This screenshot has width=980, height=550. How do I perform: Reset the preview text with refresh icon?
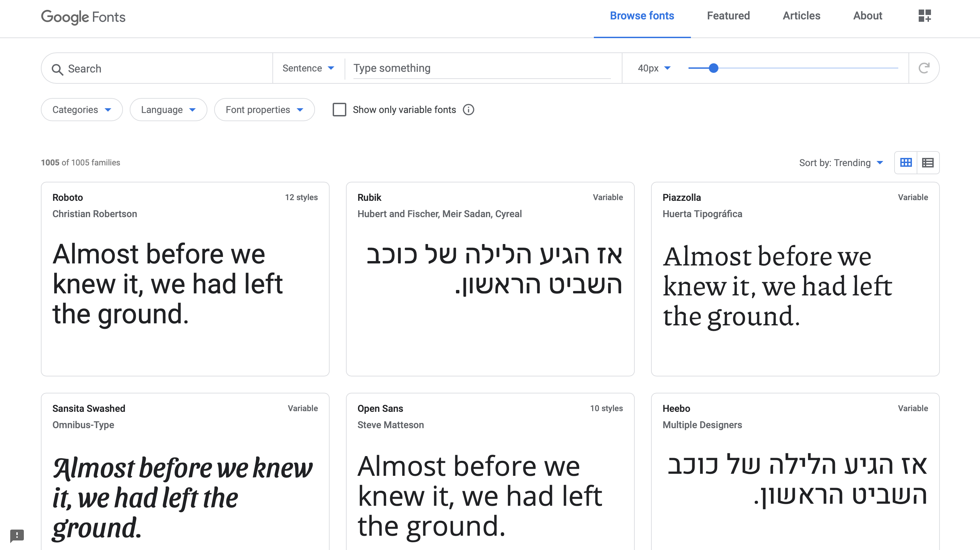click(x=924, y=68)
